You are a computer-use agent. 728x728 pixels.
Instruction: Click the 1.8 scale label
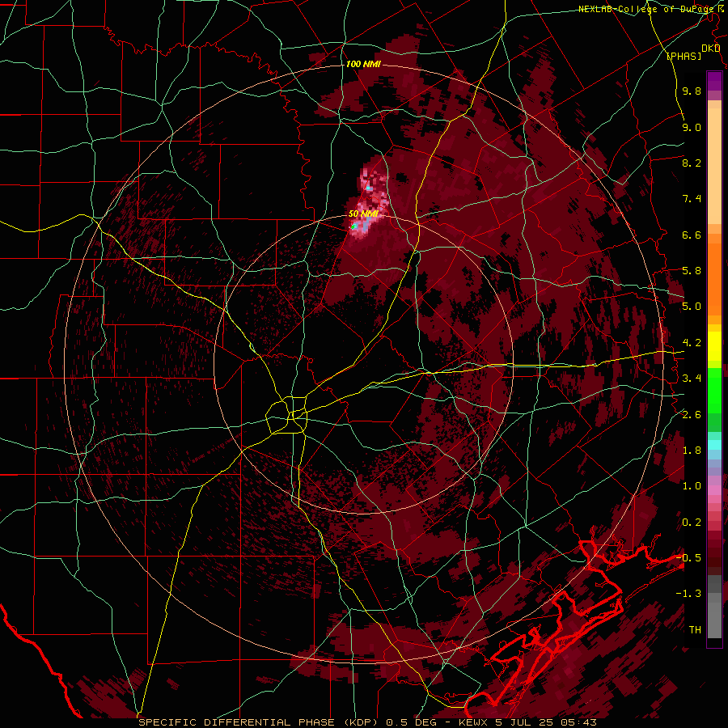pyautogui.click(x=692, y=451)
